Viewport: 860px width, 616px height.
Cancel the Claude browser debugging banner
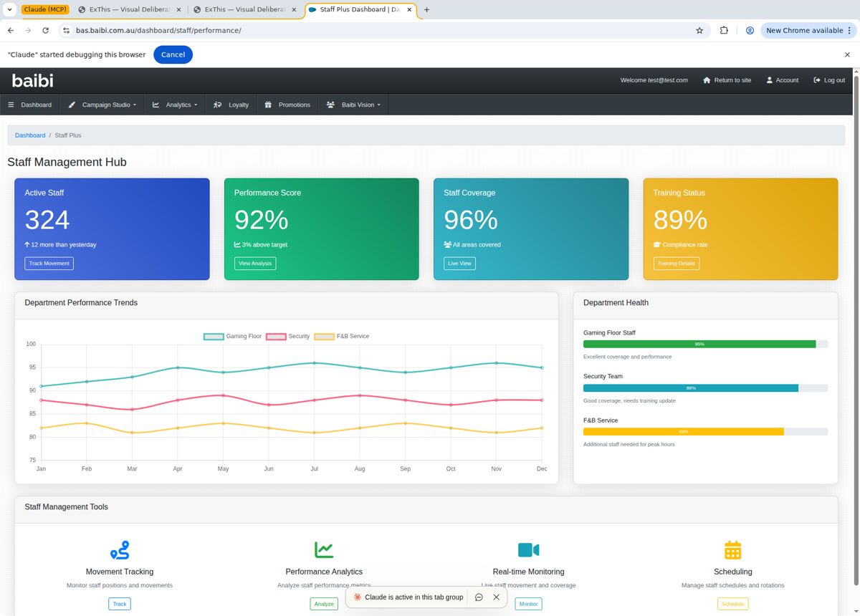tap(173, 54)
